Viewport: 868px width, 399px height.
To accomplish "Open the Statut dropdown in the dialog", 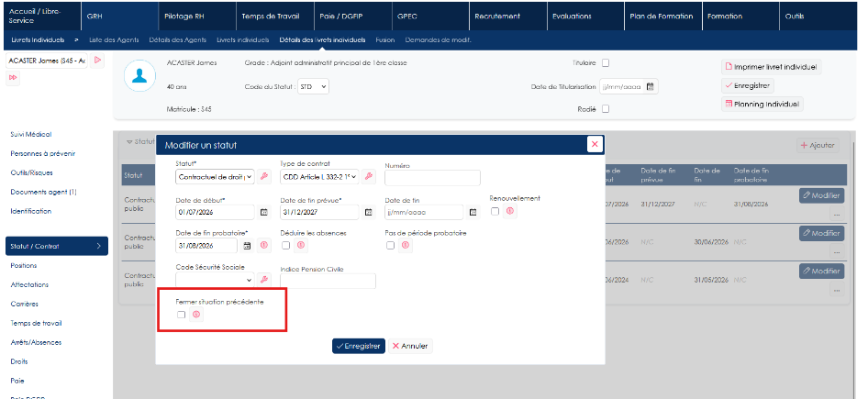I will (x=215, y=177).
